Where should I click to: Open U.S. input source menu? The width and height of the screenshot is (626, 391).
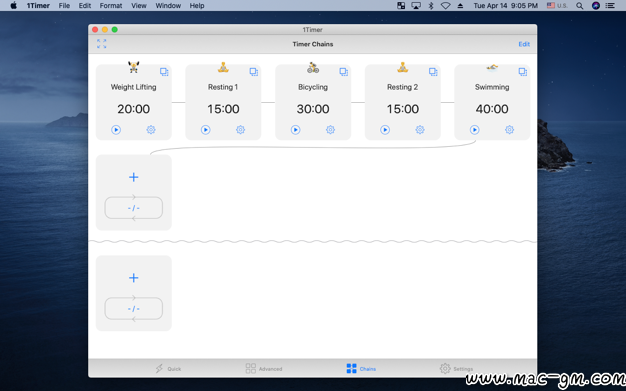click(557, 6)
